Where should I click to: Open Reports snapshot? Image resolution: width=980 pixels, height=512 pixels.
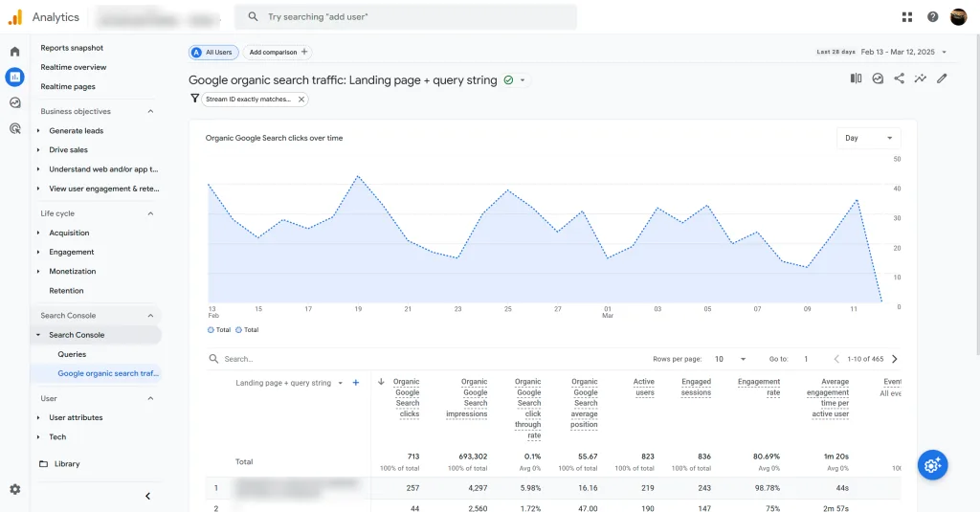72,48
